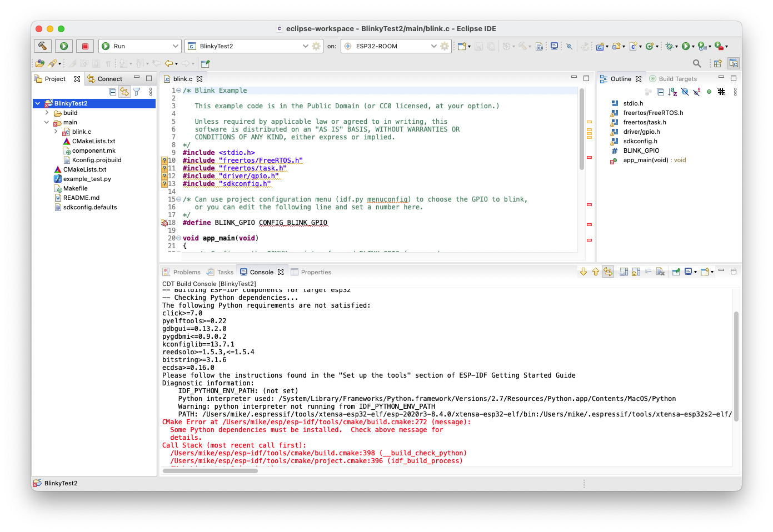Open the Project explorer view menu dots
773x532 pixels.
[151, 92]
